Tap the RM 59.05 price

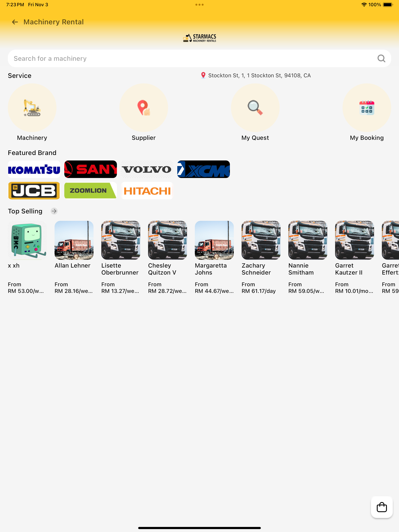coord(306,291)
